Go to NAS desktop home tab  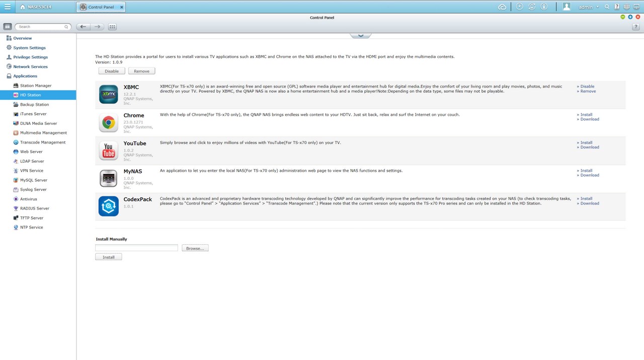[36, 7]
